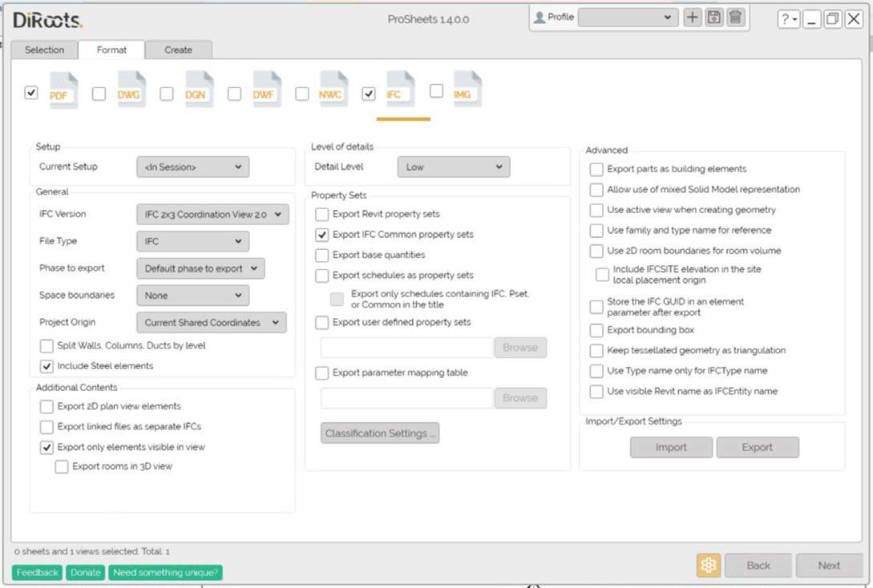The width and height of the screenshot is (873, 588).
Task: Click Import in Import/Export Settings
Action: (671, 447)
